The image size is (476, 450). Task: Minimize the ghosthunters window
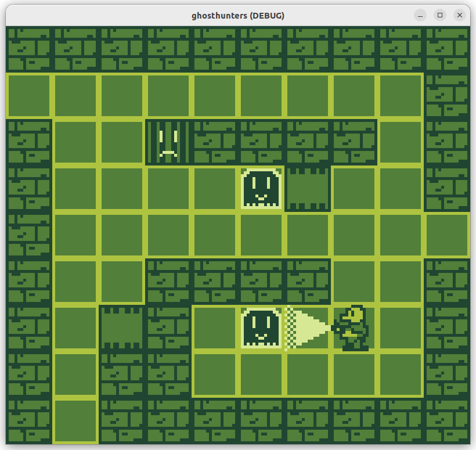420,15
